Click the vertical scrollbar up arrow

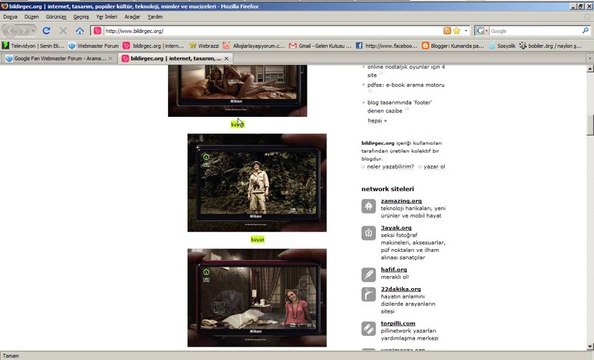click(590, 69)
